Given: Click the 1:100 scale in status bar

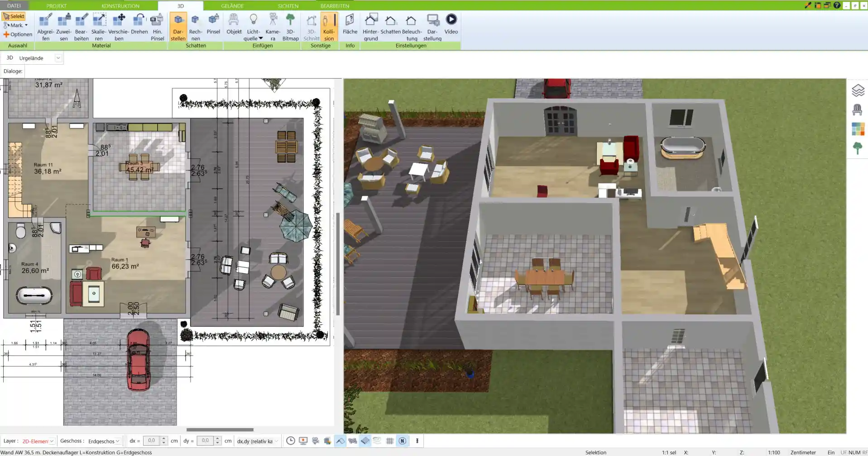Looking at the screenshot, I should point(774,452).
